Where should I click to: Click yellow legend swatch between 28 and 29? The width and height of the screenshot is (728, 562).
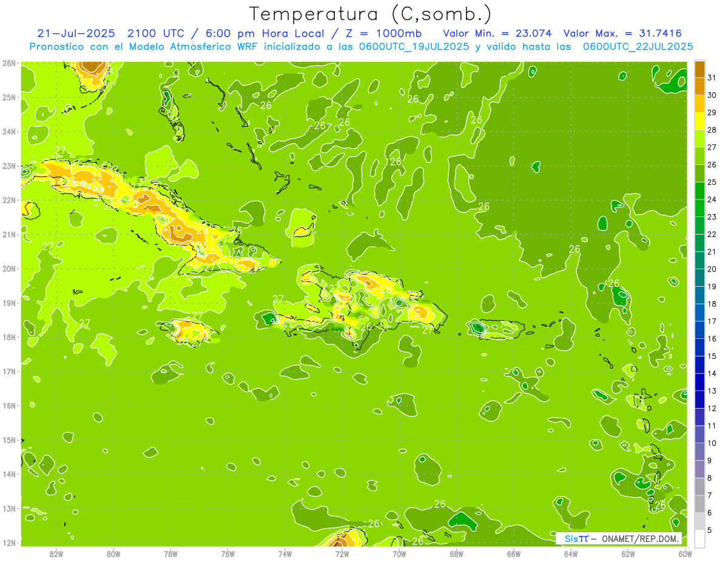(699, 121)
